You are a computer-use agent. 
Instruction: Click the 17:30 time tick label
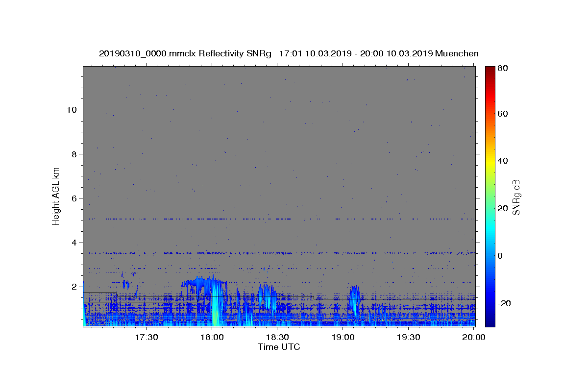click(146, 337)
